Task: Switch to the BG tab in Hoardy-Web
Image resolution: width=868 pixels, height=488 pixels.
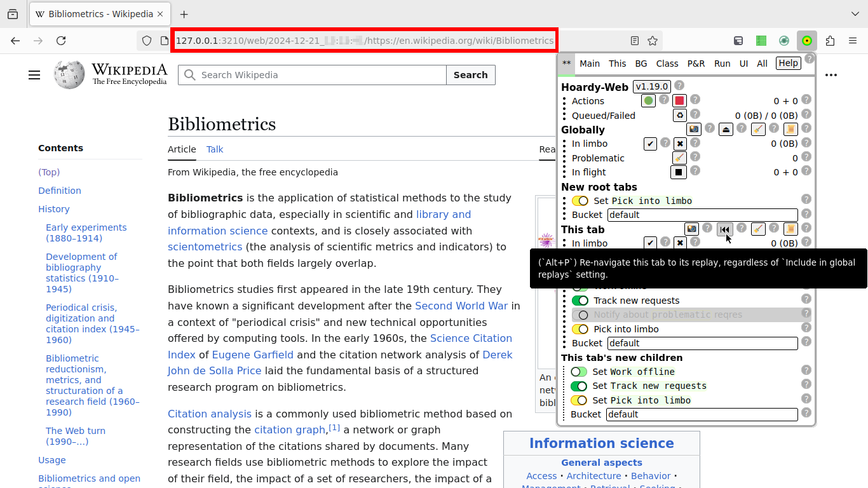Action: pos(641,64)
